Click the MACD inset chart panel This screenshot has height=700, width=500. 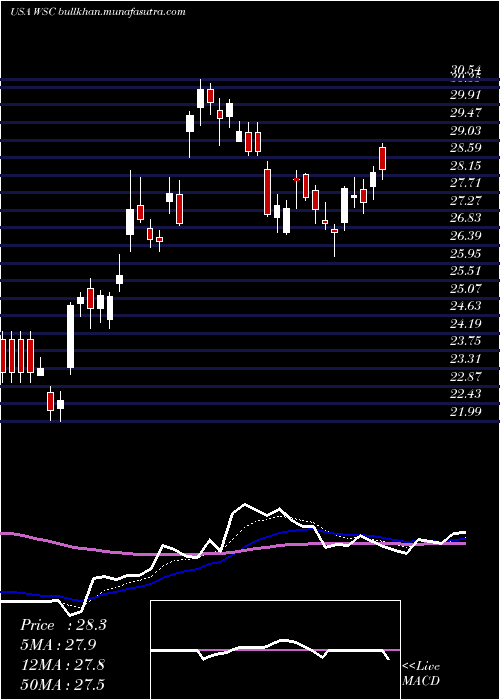(275, 650)
